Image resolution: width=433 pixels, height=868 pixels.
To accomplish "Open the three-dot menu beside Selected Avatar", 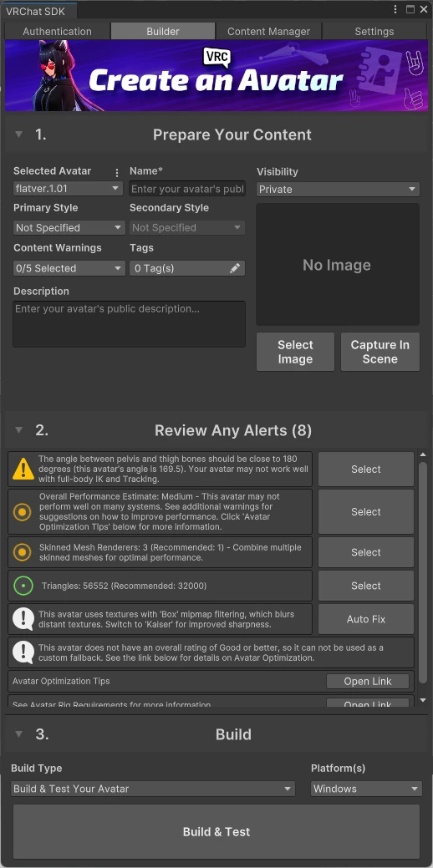I will (116, 173).
